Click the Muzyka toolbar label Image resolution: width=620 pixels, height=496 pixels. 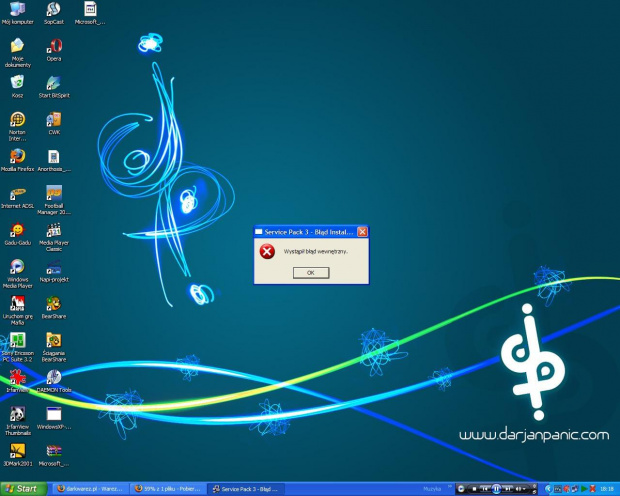(x=432, y=489)
